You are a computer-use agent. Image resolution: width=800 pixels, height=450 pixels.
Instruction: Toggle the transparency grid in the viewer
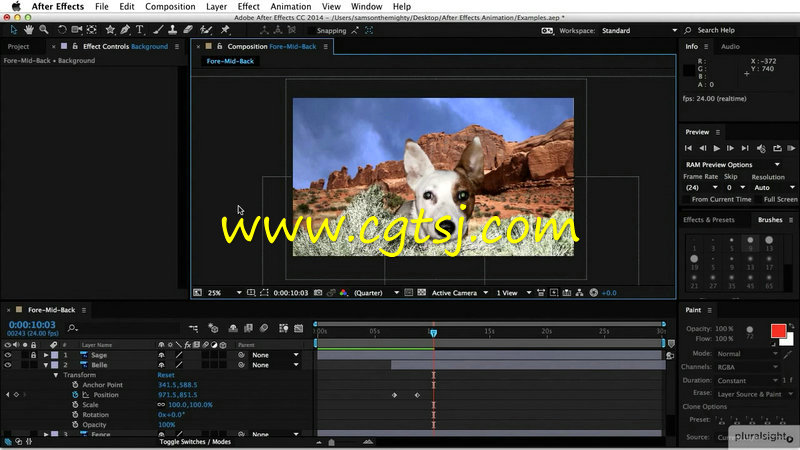tap(421, 293)
